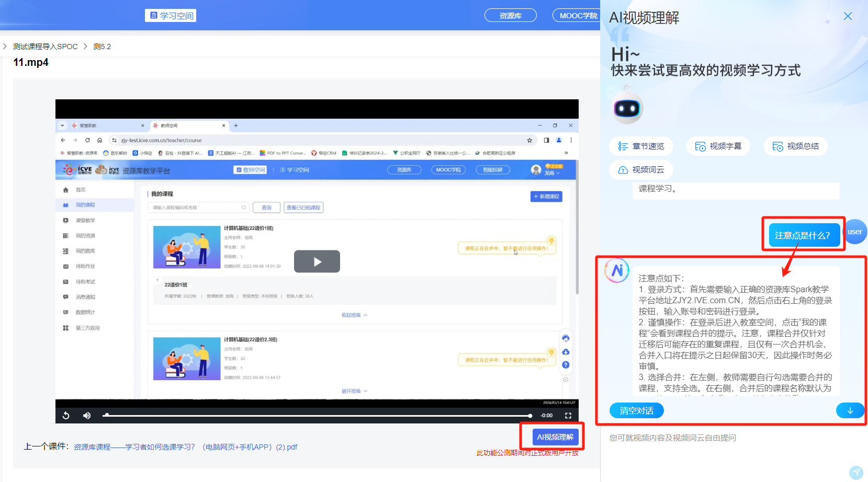Viewport: 868px width, 482px height.
Task: Open 章节速览 chapter overview
Action: pyautogui.click(x=641, y=146)
